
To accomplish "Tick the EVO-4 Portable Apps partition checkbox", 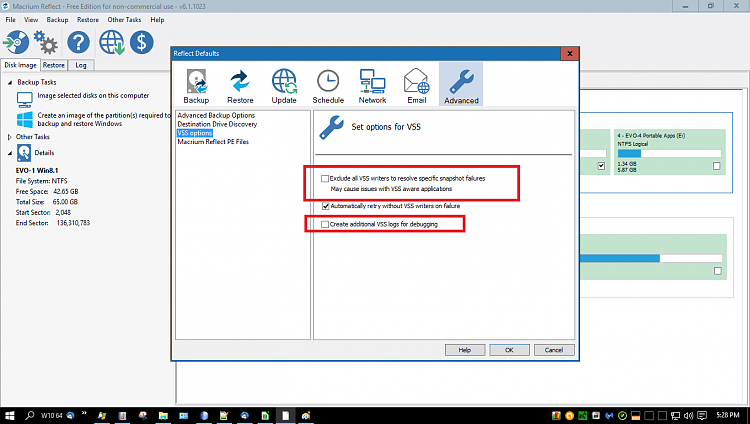I will coord(717,166).
